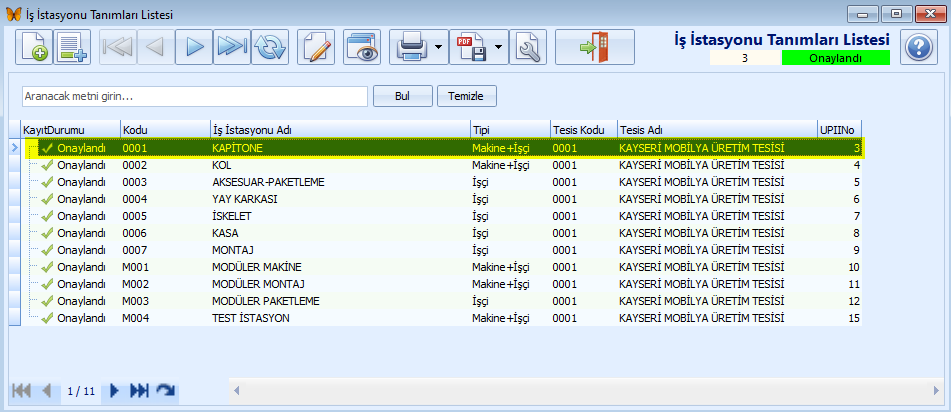Select the MODÜLER MONTAJ row
The width and height of the screenshot is (951, 412).
pyautogui.click(x=443, y=284)
